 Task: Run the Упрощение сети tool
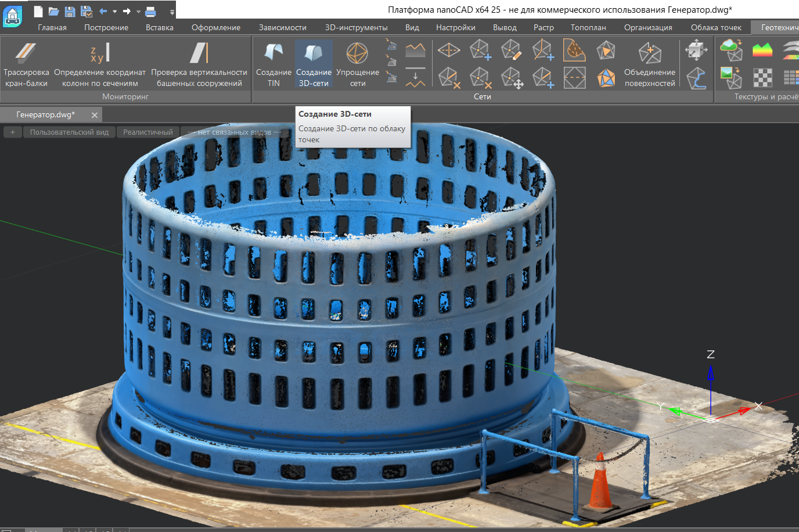(x=357, y=64)
